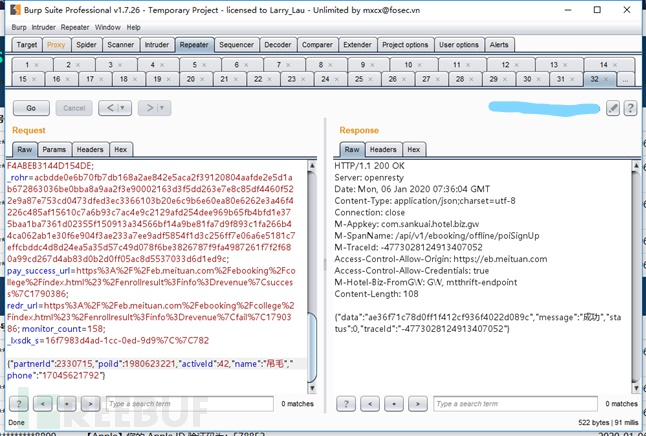Screen dimensions: 646x436
Task: Click the request scrollbar down arrow
Action: 312,388
